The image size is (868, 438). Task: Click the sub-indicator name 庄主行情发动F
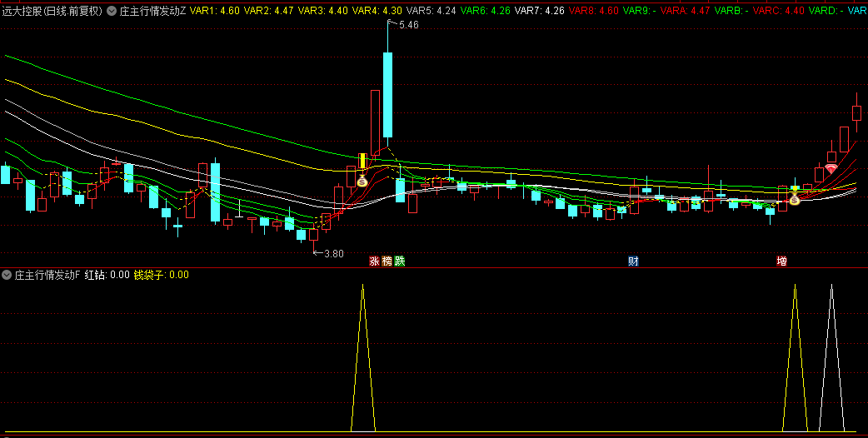tap(47, 275)
